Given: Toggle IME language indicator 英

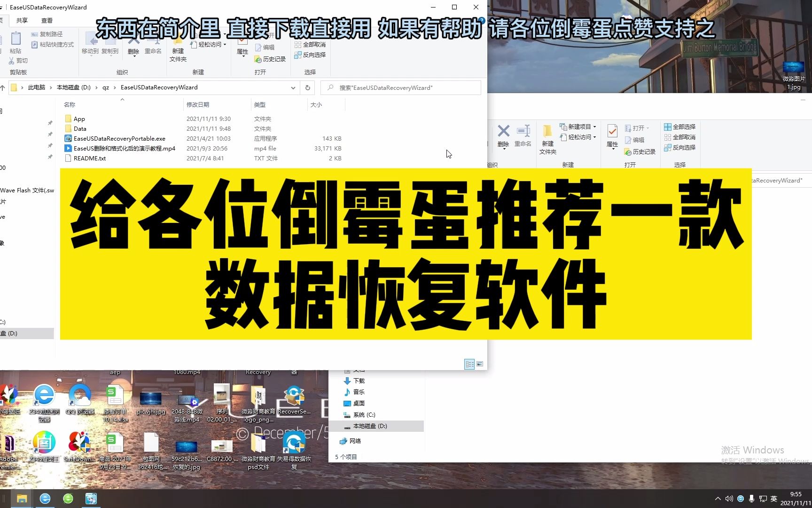Looking at the screenshot, I should 774,499.
